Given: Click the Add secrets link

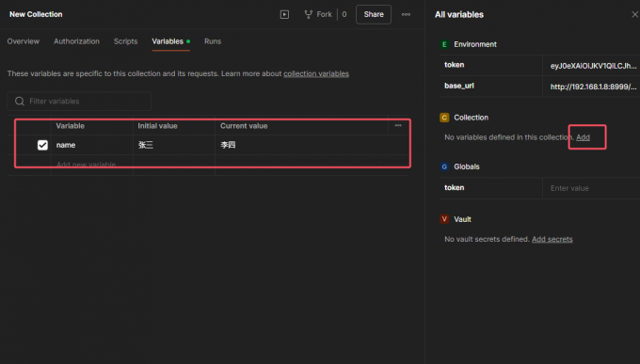Looking at the screenshot, I should [552, 239].
